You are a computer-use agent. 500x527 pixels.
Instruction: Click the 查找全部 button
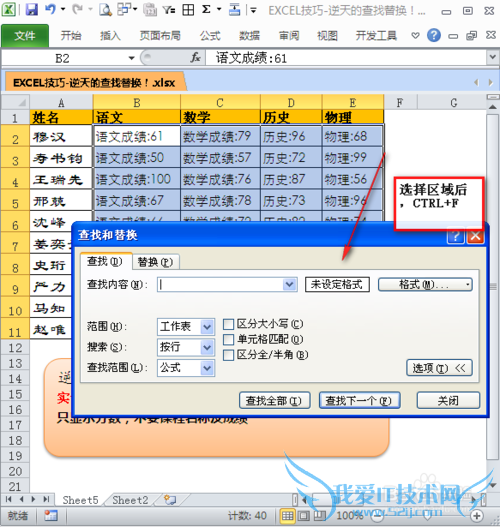click(274, 400)
